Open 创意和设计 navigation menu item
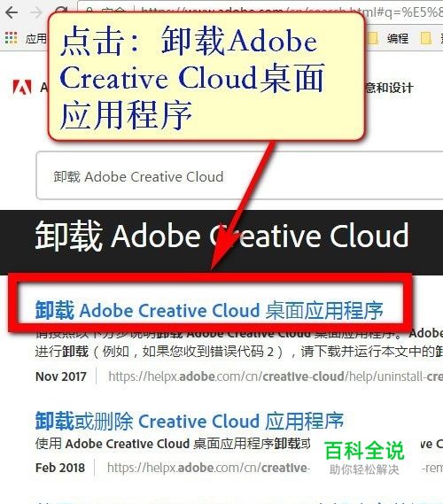The image size is (443, 504). [x=389, y=88]
